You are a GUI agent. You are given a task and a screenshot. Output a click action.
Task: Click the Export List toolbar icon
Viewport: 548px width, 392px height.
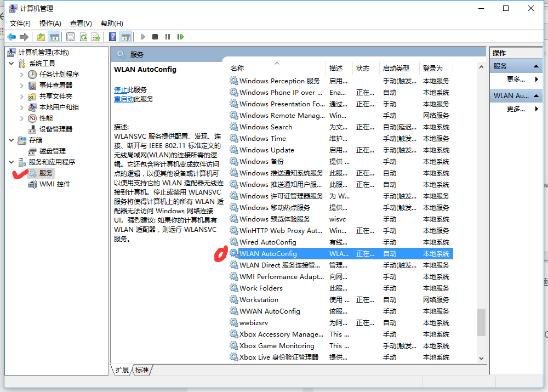pyautogui.click(x=96, y=37)
